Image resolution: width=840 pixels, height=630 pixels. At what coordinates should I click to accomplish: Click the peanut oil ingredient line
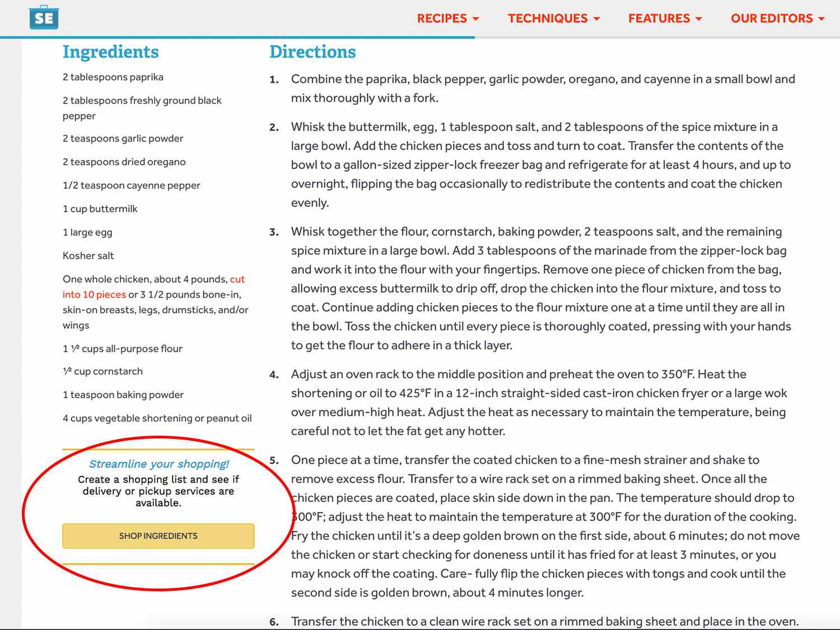[x=157, y=418]
